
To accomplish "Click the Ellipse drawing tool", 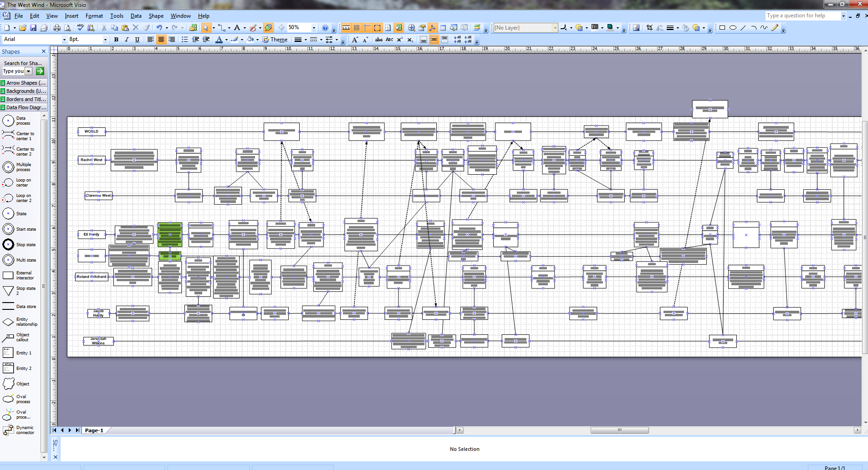I will click(733, 28).
